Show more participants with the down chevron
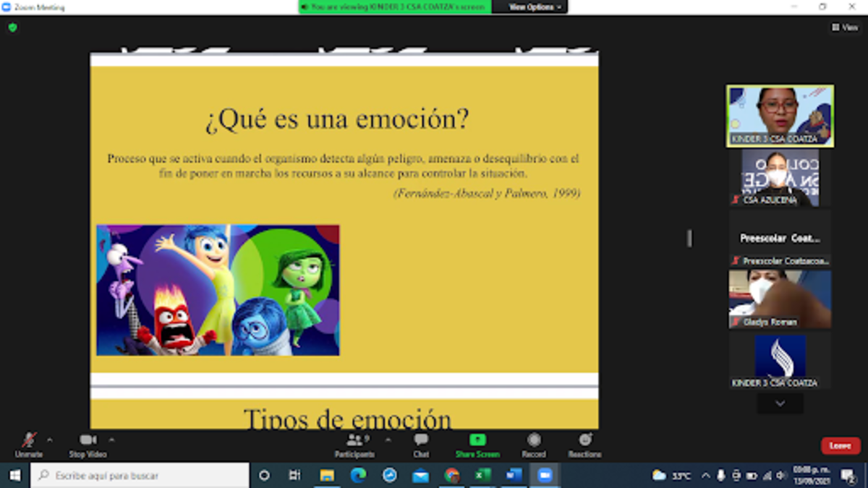This screenshot has width=868, height=488. 780,403
